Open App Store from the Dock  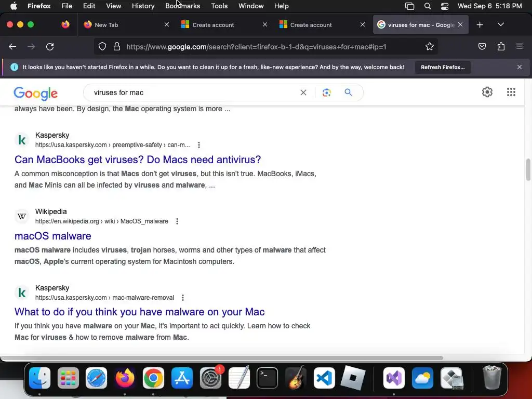click(182, 378)
